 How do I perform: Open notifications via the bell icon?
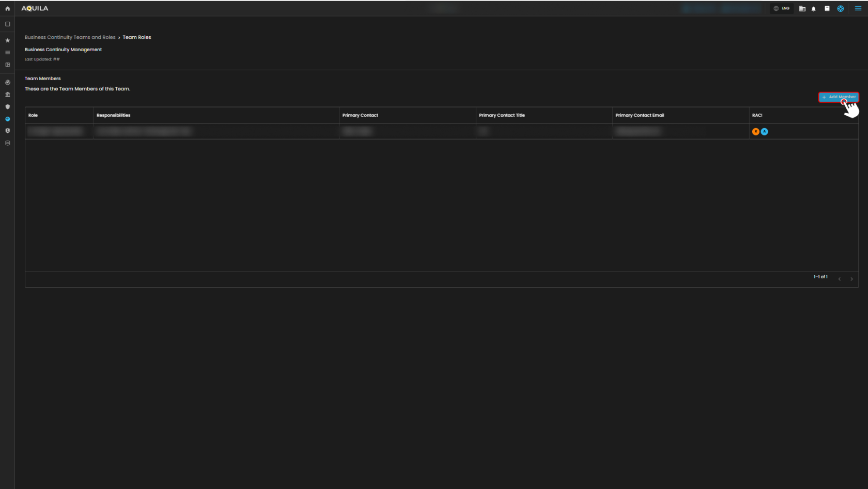pyautogui.click(x=813, y=8)
